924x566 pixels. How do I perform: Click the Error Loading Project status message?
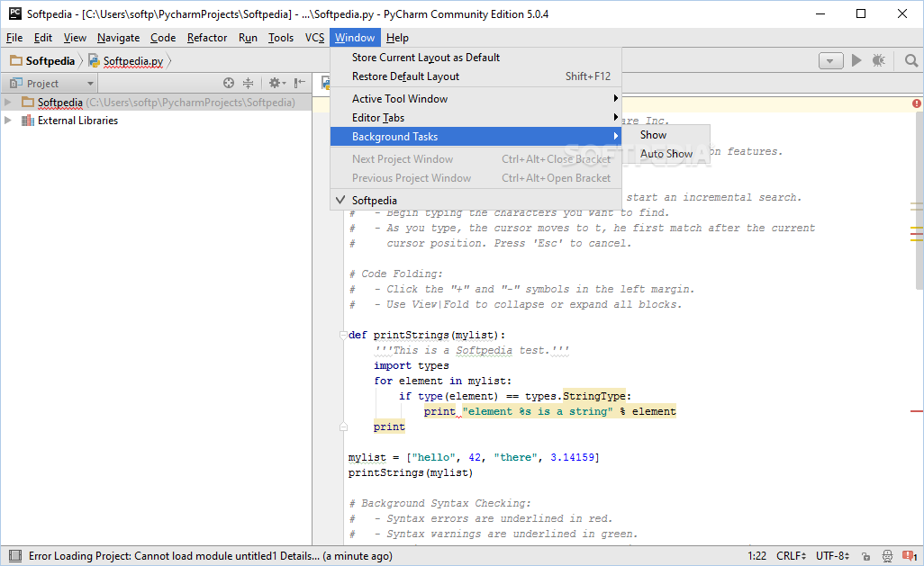[x=211, y=555]
